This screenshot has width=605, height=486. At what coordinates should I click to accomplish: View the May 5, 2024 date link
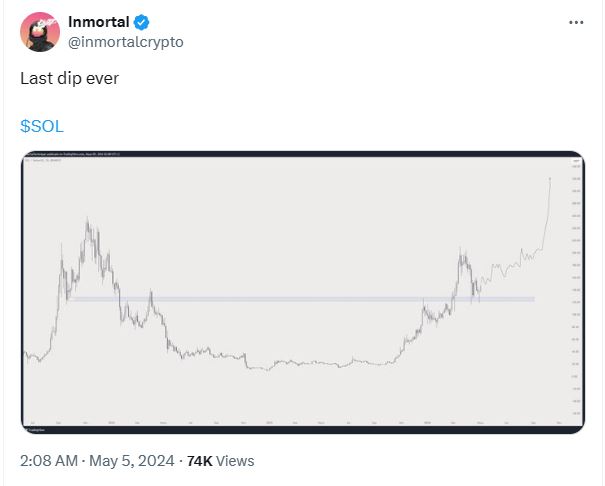(132, 461)
